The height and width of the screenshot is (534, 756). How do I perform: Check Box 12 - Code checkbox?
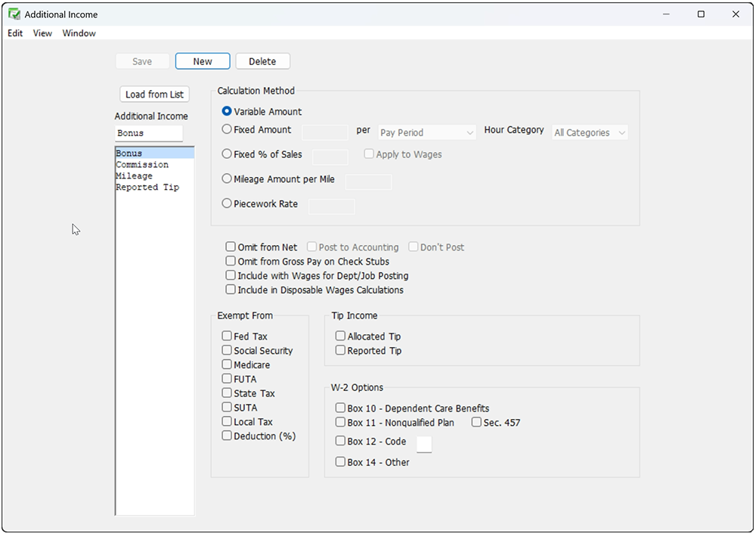[340, 440]
